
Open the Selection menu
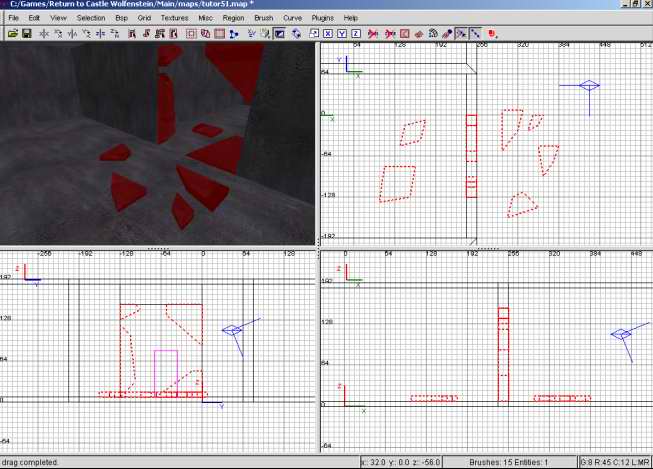coord(90,18)
